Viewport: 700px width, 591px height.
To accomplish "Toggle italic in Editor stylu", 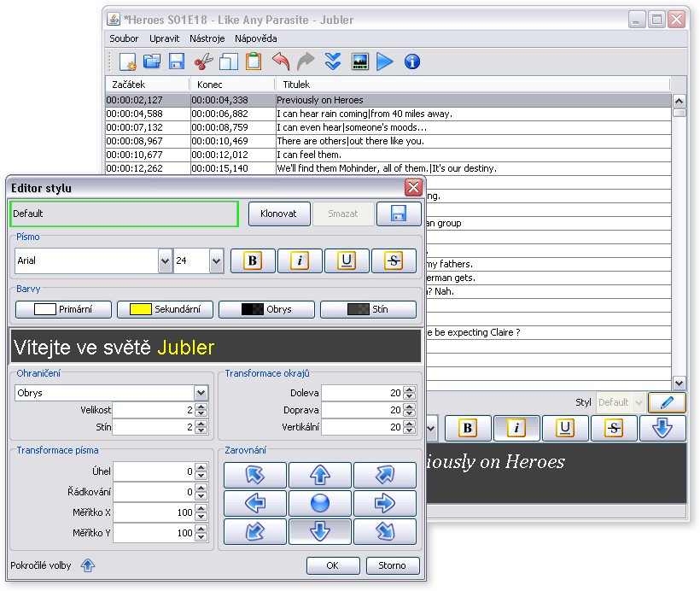I will click(x=300, y=260).
